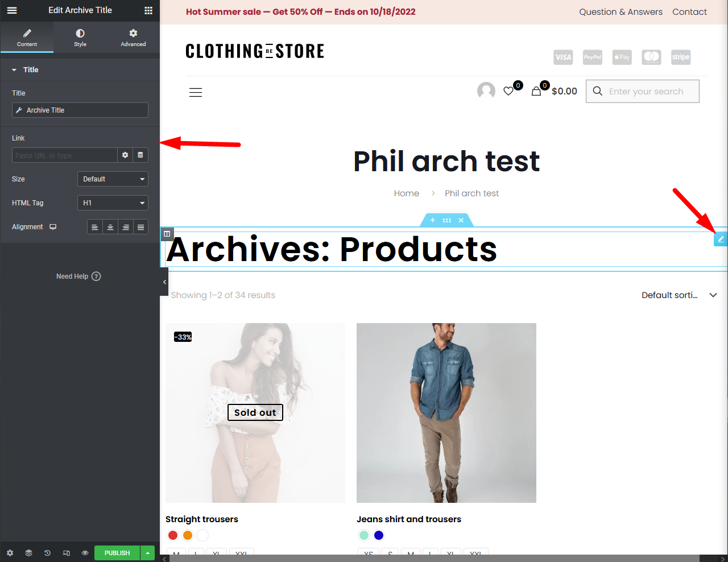The width and height of the screenshot is (728, 562).
Task: Open the Default sorting dropdown
Action: coord(679,295)
